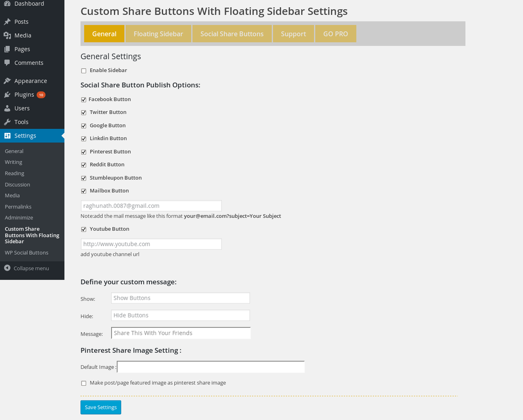Click the GO PRO tab
The width and height of the screenshot is (523, 420).
(x=335, y=34)
